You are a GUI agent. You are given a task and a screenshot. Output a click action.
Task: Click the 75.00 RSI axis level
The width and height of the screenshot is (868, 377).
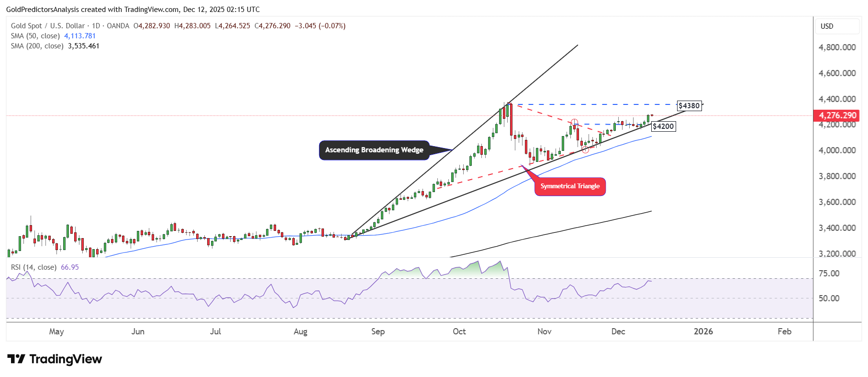(829, 274)
